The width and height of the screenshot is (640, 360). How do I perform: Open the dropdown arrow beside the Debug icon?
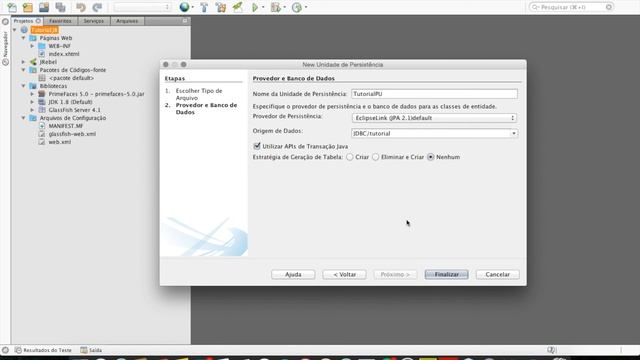(284, 7)
